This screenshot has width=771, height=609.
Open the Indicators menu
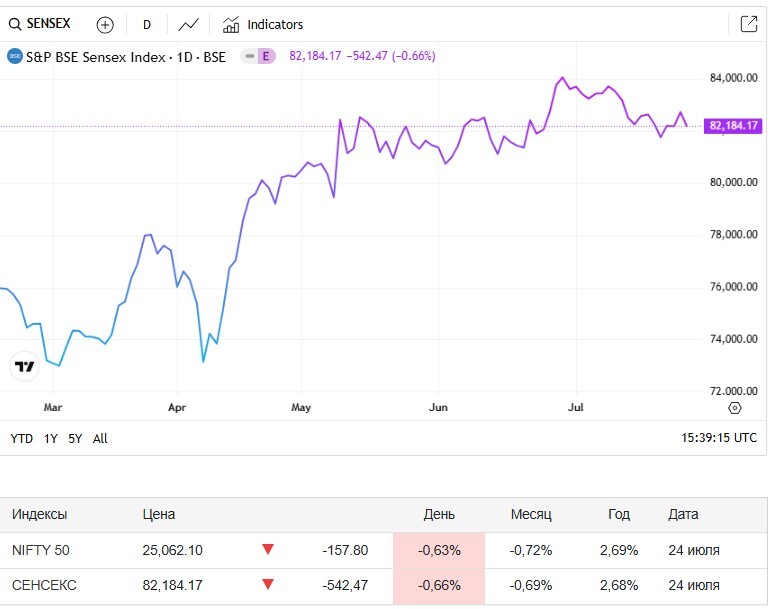tap(263, 25)
